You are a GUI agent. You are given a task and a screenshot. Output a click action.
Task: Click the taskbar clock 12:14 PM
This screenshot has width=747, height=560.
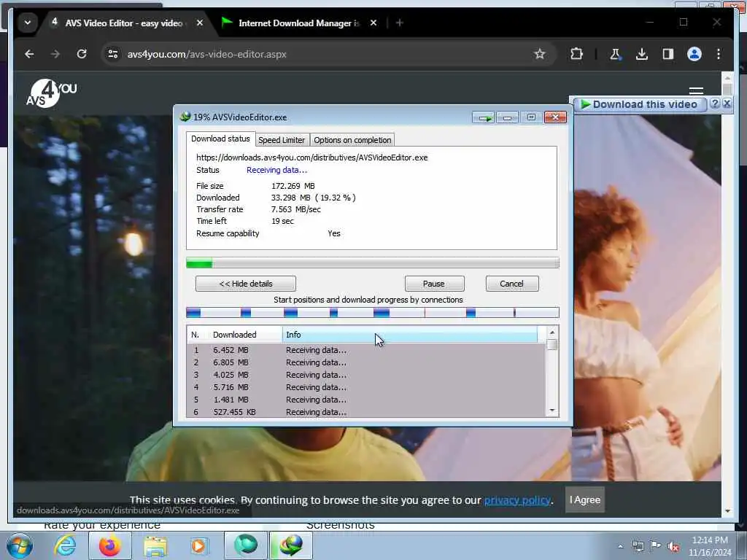coord(710,540)
